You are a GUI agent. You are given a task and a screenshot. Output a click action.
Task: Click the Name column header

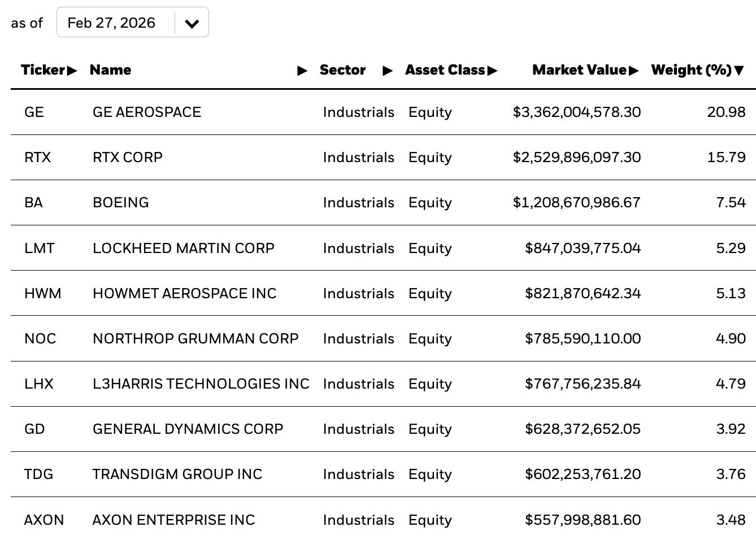pos(110,70)
